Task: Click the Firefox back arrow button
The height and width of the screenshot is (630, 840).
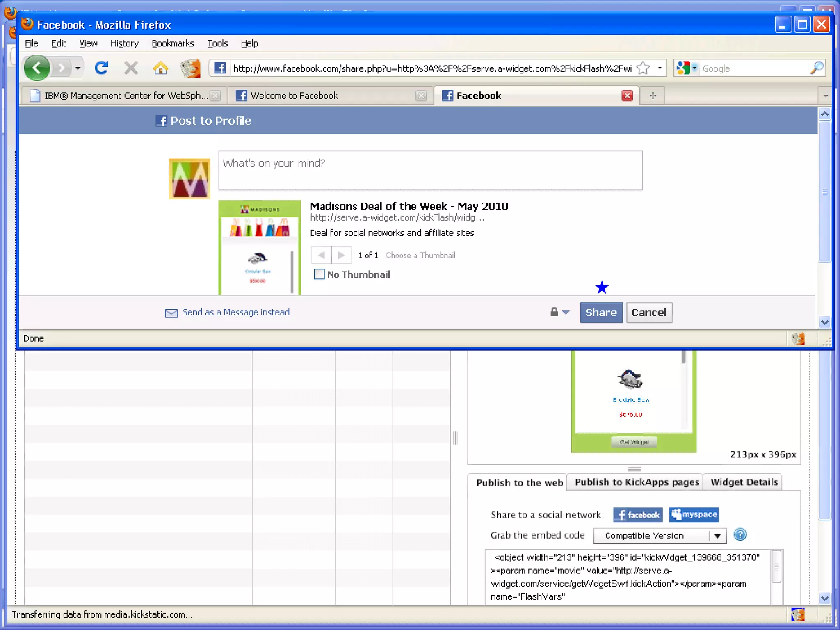Action: tap(37, 68)
